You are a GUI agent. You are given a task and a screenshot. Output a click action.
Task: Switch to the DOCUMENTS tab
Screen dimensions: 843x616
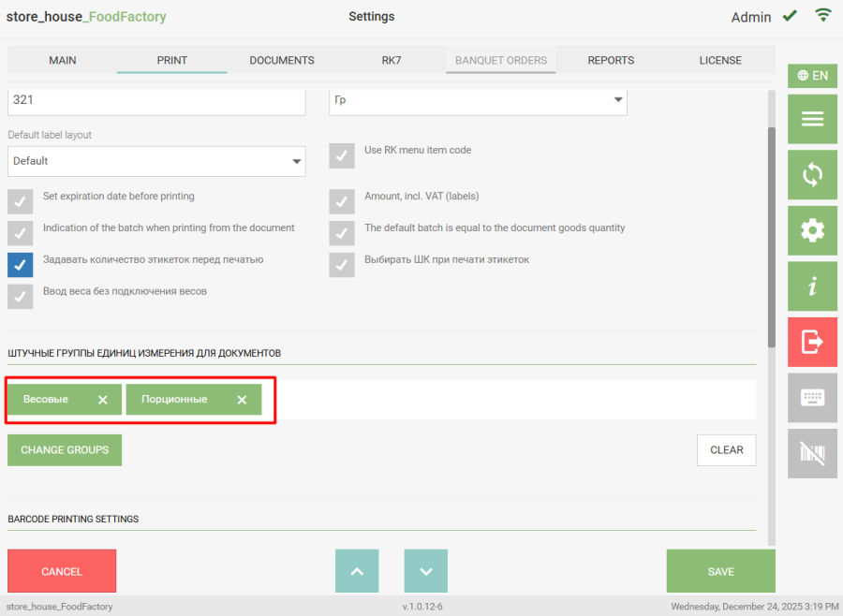pyautogui.click(x=282, y=60)
